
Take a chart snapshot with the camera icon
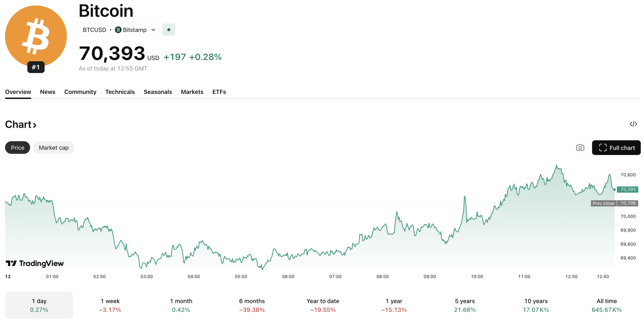[580, 148]
